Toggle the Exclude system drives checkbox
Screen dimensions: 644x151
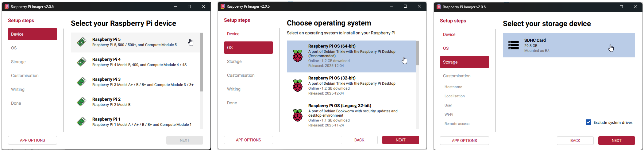click(588, 122)
